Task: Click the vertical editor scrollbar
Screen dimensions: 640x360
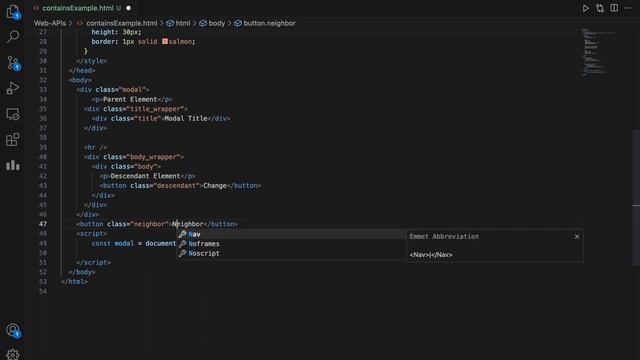Action: pyautogui.click(x=636, y=197)
